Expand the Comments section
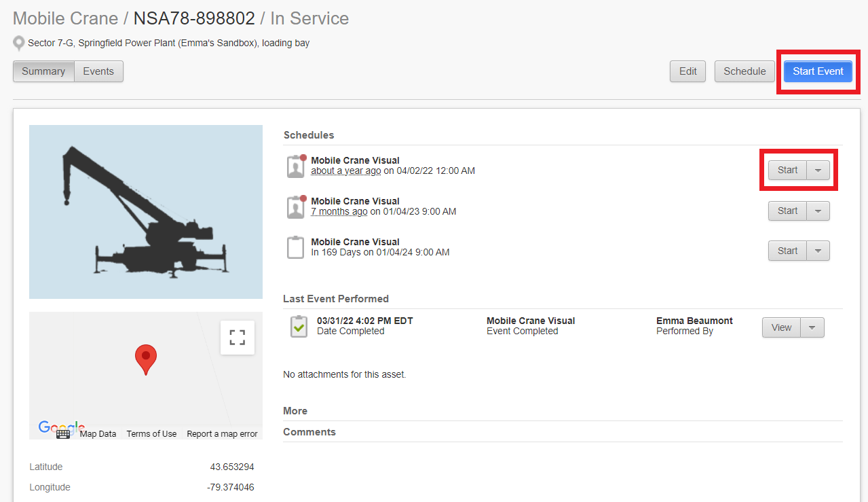 click(309, 432)
